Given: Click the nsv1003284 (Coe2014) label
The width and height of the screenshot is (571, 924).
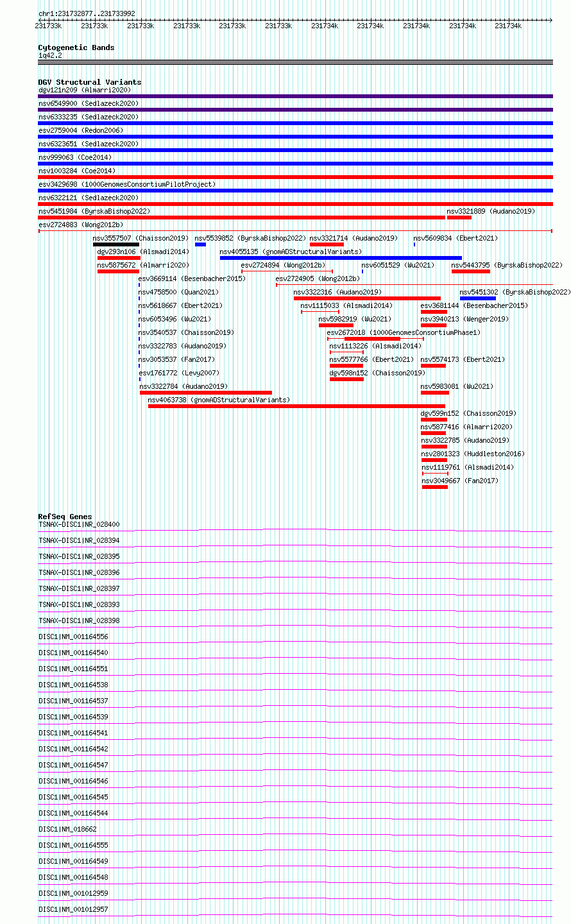Looking at the screenshot, I should pyautogui.click(x=77, y=171).
